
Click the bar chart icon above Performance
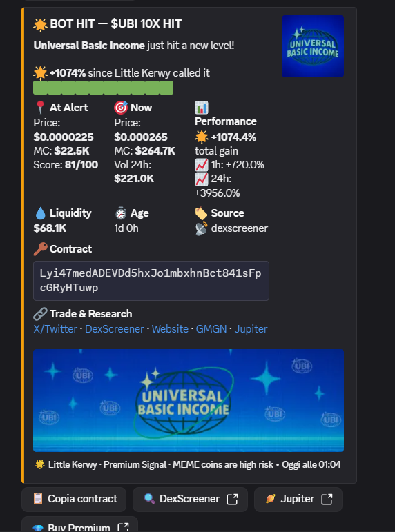[x=202, y=108]
